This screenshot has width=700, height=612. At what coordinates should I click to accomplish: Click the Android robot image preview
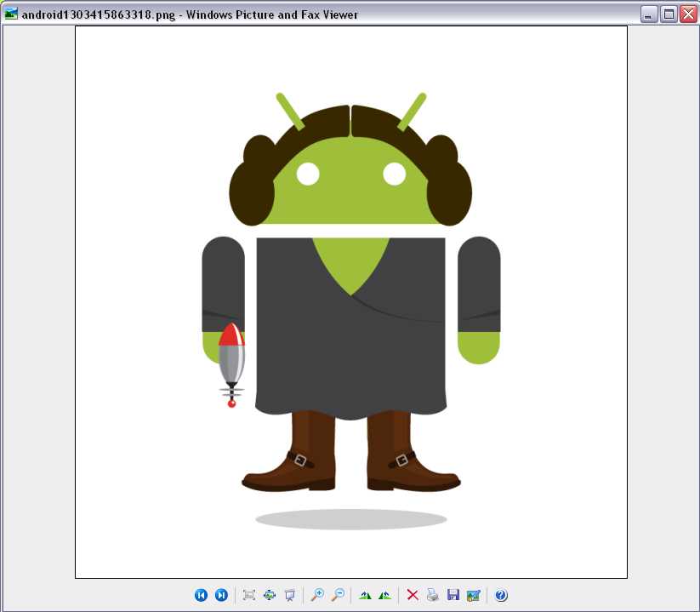[x=351, y=302]
